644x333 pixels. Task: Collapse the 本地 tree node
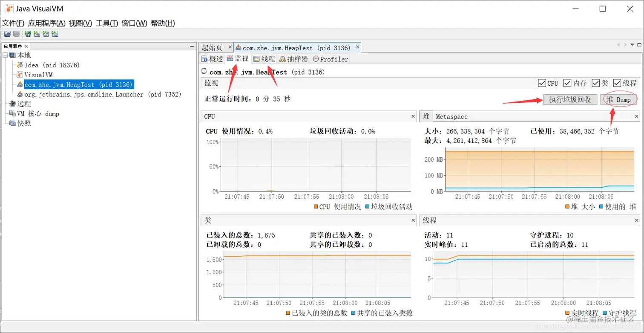5,55
